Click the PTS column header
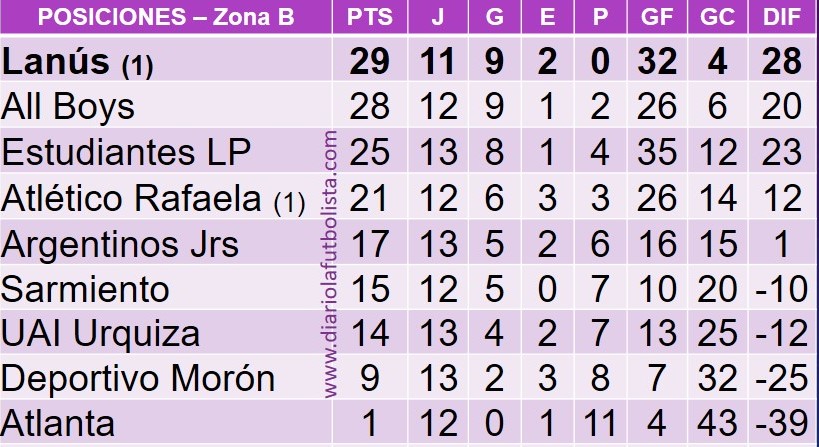Screen dimensions: 819x447 (370, 17)
